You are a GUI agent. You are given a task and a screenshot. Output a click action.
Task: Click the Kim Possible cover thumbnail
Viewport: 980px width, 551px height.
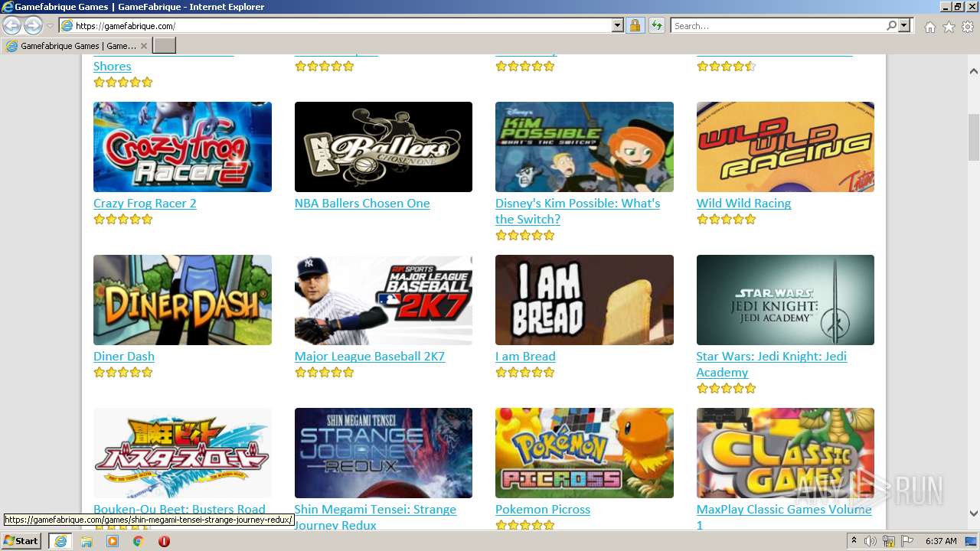[x=584, y=147]
